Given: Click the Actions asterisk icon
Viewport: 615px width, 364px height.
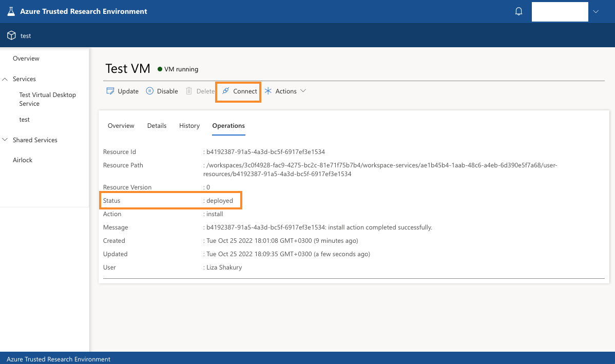Looking at the screenshot, I should (x=267, y=90).
